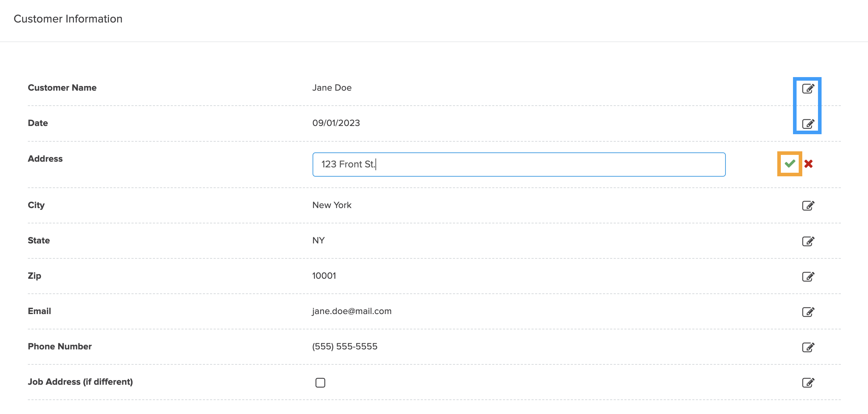Image resolution: width=868 pixels, height=414 pixels.
Task: Check the Job Address (if different) checkbox
Action: click(x=320, y=383)
